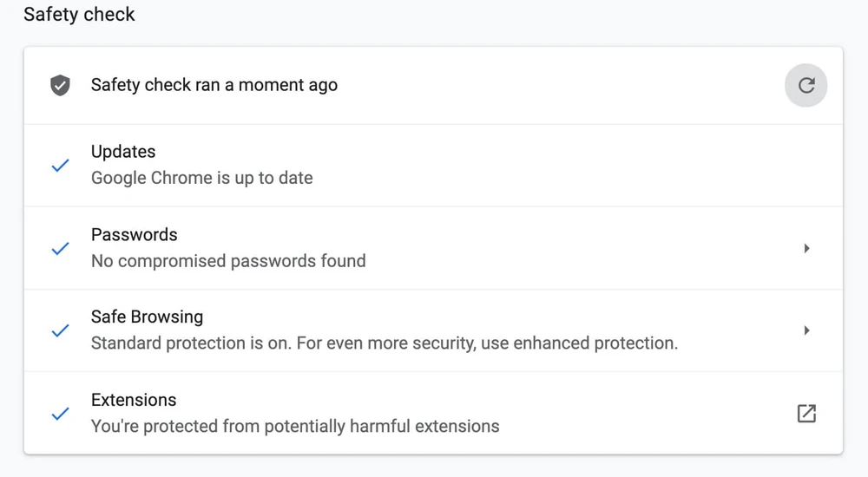Expand the Passwords row arrow

click(x=806, y=248)
